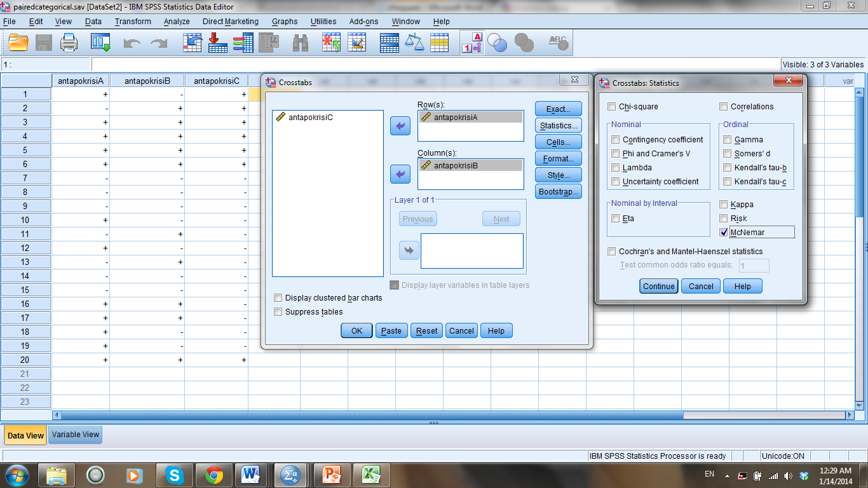Select antapokrisiA in the Row(s) box
Image resolution: width=868 pixels, height=488 pixels.
click(471, 117)
